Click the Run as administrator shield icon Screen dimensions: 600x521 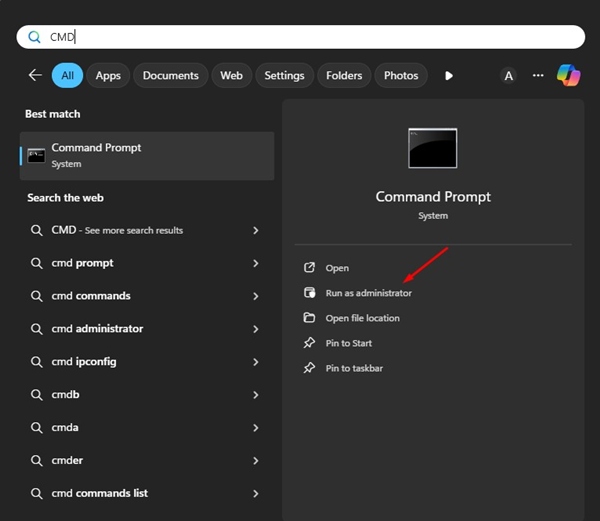[x=309, y=293]
